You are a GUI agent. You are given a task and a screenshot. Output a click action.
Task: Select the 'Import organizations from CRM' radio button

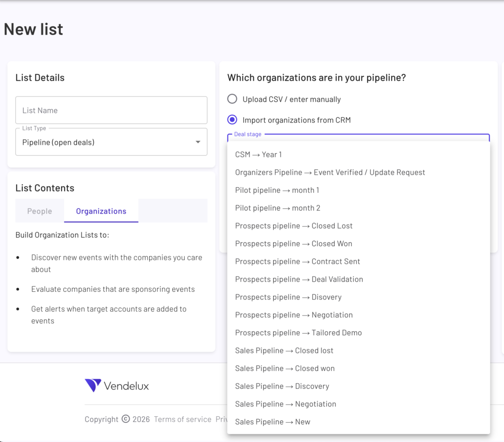(232, 120)
